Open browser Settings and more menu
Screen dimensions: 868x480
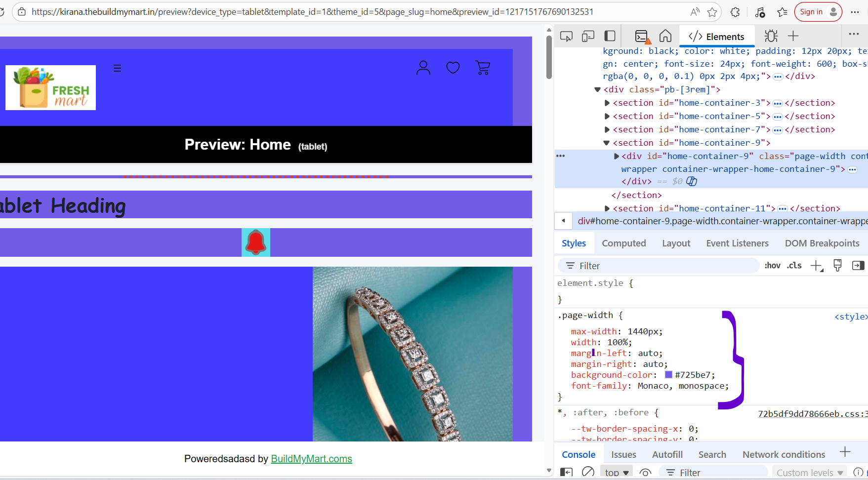(855, 12)
